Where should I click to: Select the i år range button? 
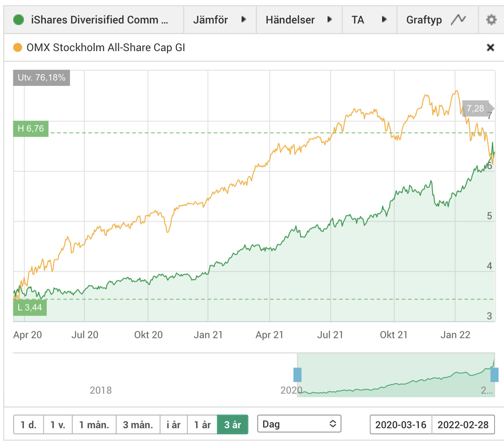click(x=174, y=425)
